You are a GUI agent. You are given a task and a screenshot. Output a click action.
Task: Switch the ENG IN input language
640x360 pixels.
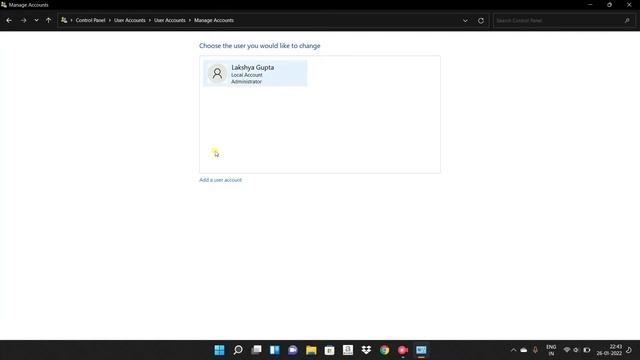[551, 350]
